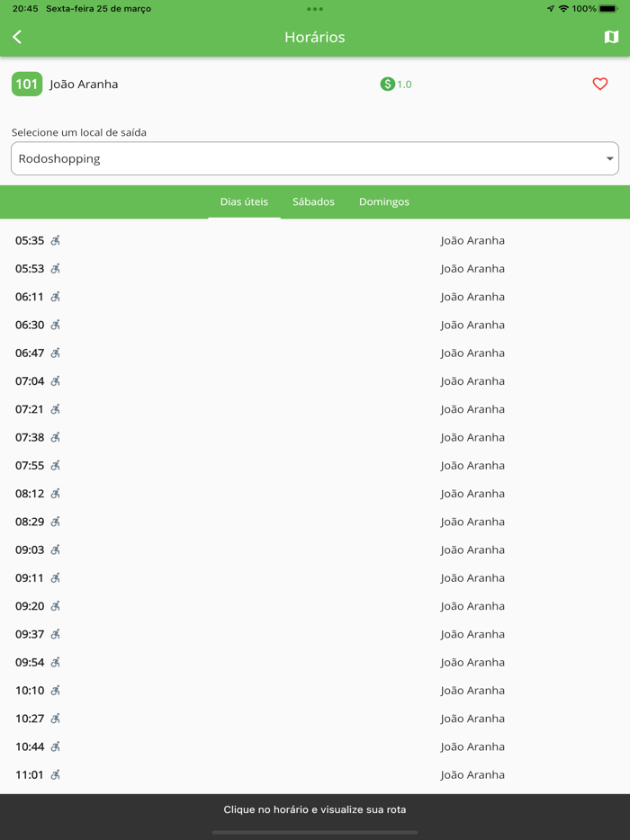Choose the 08:12 schedule entry

(30, 494)
